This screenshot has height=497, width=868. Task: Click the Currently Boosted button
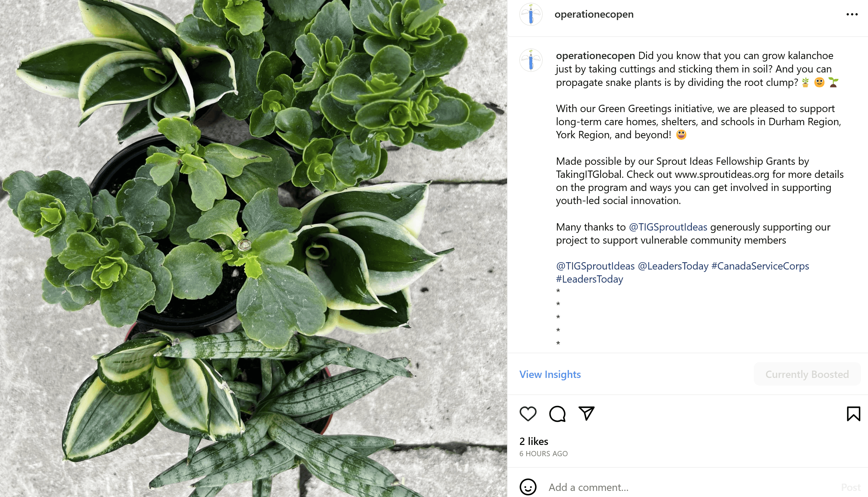pos(807,374)
